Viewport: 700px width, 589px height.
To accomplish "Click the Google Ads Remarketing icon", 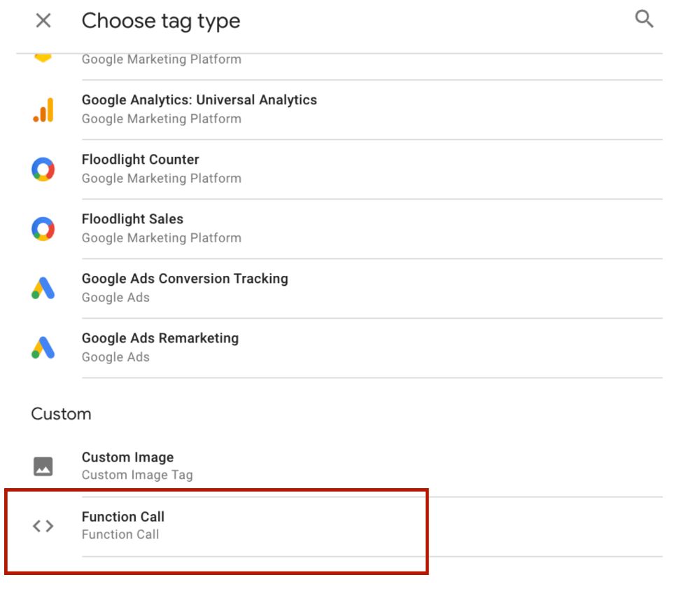I will 43,347.
